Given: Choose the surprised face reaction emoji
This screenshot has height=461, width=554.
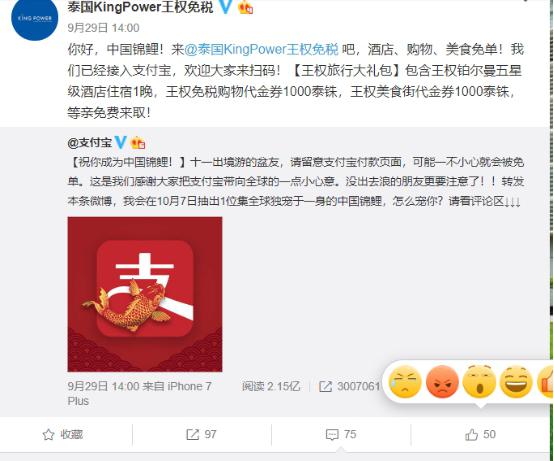Looking at the screenshot, I should (479, 382).
